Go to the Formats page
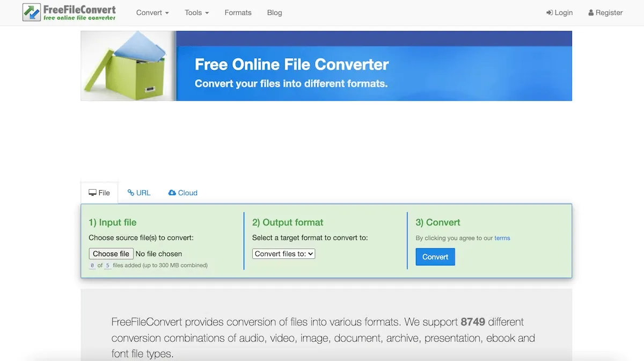 tap(238, 12)
